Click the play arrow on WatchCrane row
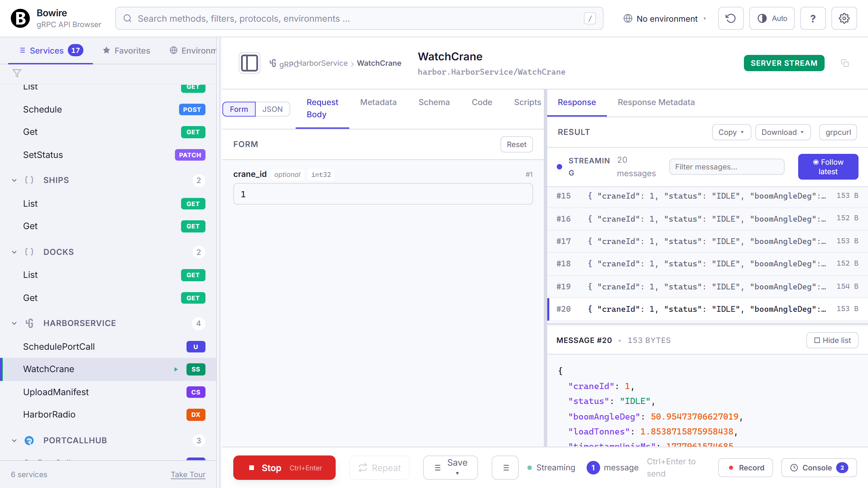The image size is (868, 488). coord(176,369)
